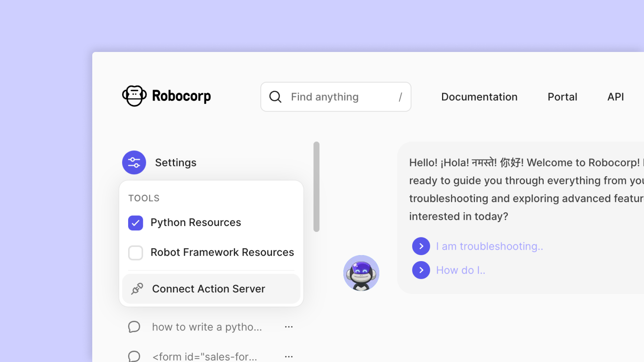644x362 pixels.
Task: Click the Python Resources label
Action: (196, 223)
